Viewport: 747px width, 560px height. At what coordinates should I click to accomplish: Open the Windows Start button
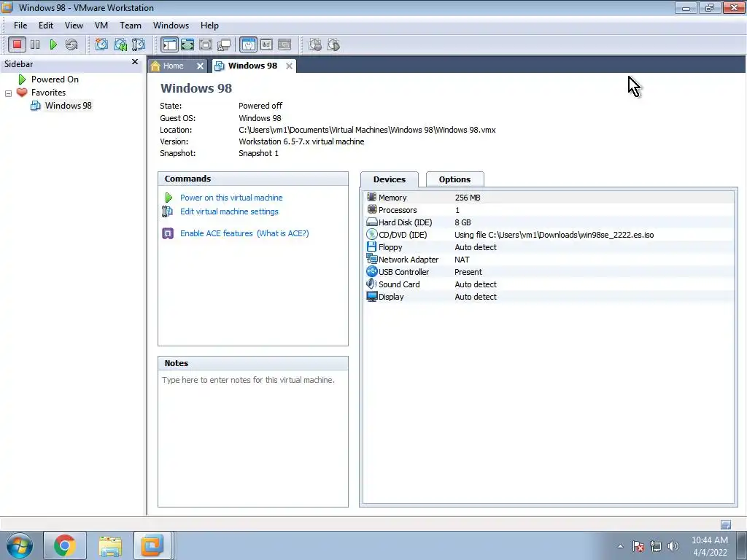coord(20,545)
